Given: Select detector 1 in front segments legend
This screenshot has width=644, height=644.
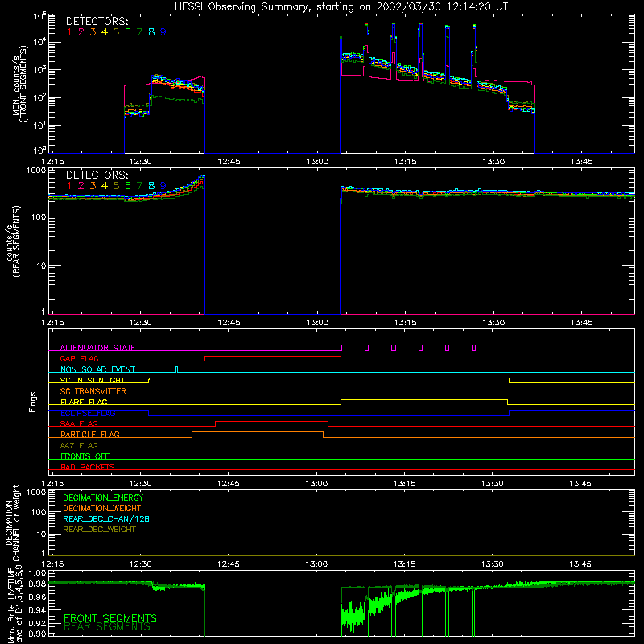Looking at the screenshot, I should [69, 32].
